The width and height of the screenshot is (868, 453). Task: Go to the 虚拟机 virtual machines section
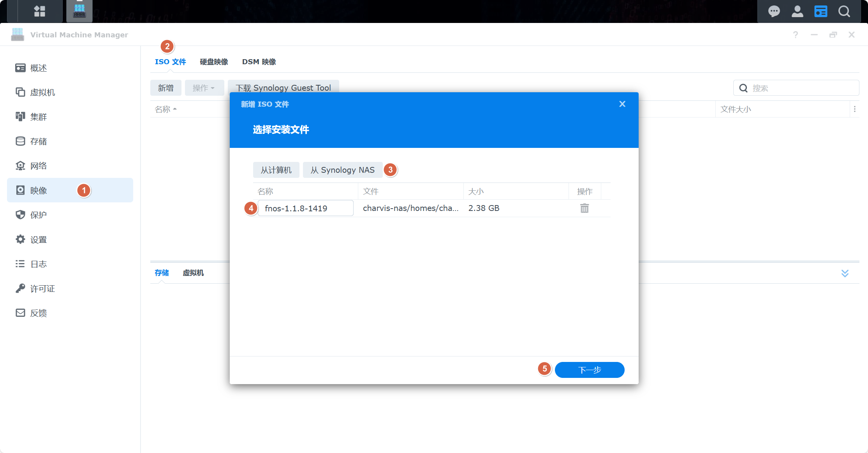(x=42, y=92)
